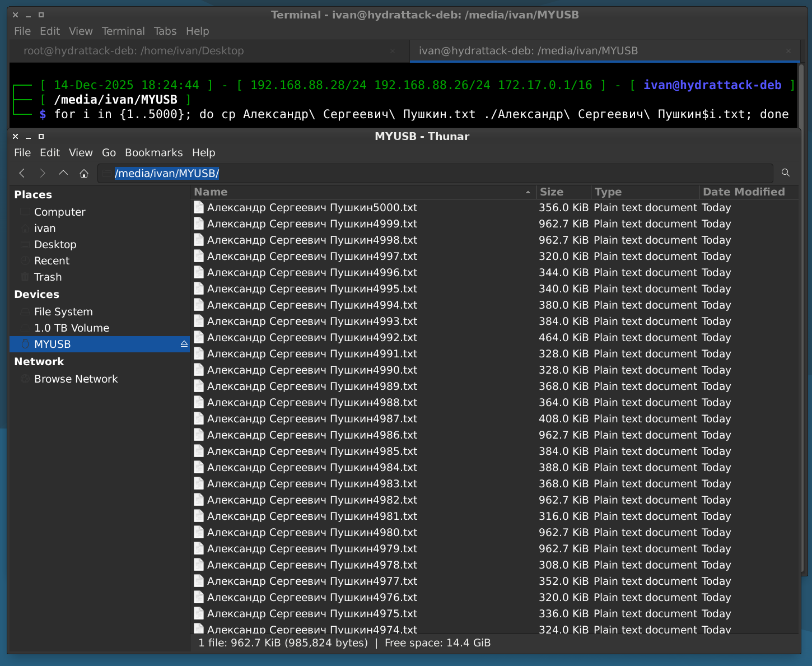Open Thunar's Help menu
This screenshot has height=666, width=812.
click(x=204, y=153)
